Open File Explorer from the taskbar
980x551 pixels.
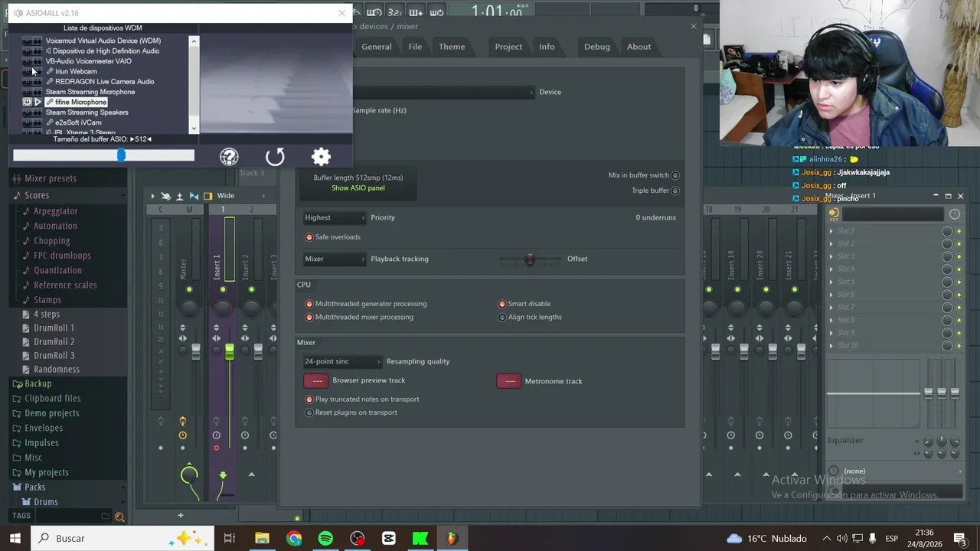[x=262, y=539]
